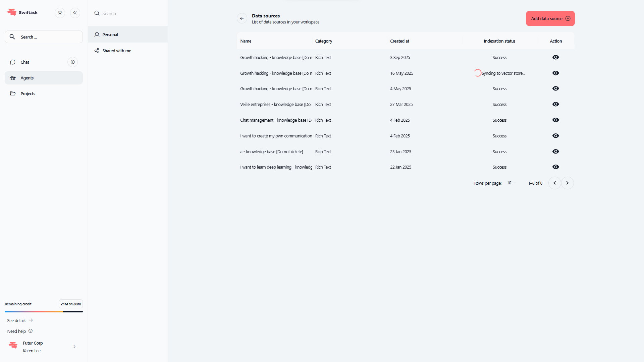The image size is (644, 362).
Task: Select the Shared with me tab
Action: pos(116,51)
